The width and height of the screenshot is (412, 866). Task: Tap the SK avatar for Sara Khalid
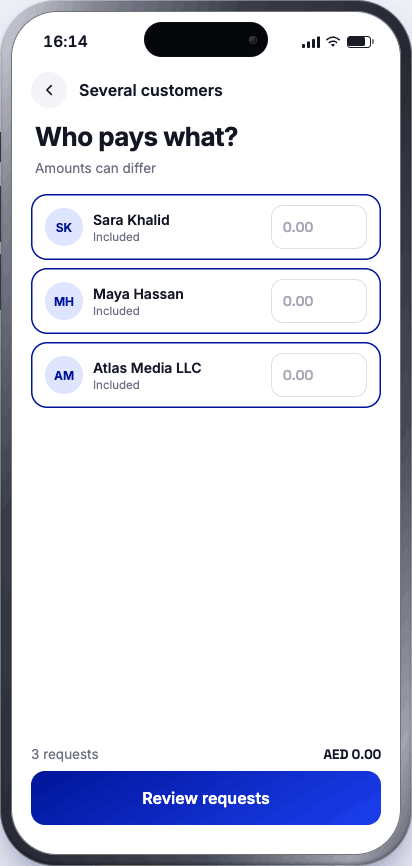click(x=64, y=227)
